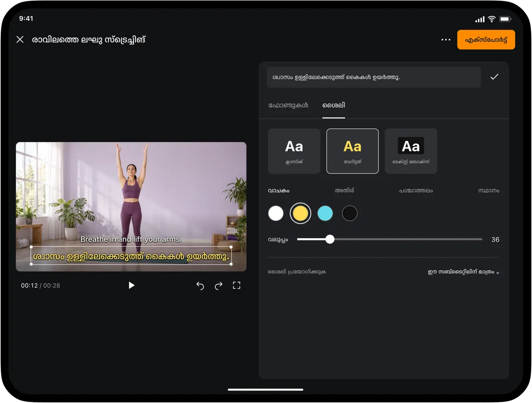Choose the ക്ലാസിക് style preset
532x403 pixels.
pyautogui.click(x=294, y=151)
